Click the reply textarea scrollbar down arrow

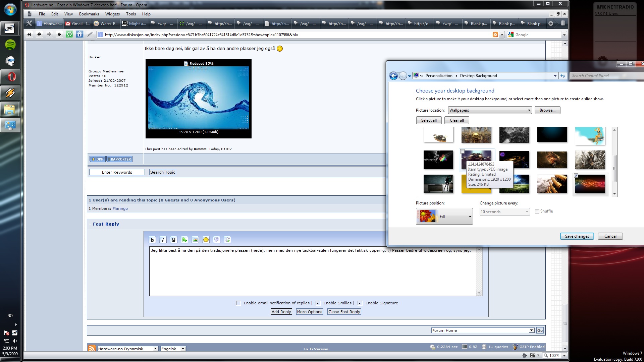point(479,293)
